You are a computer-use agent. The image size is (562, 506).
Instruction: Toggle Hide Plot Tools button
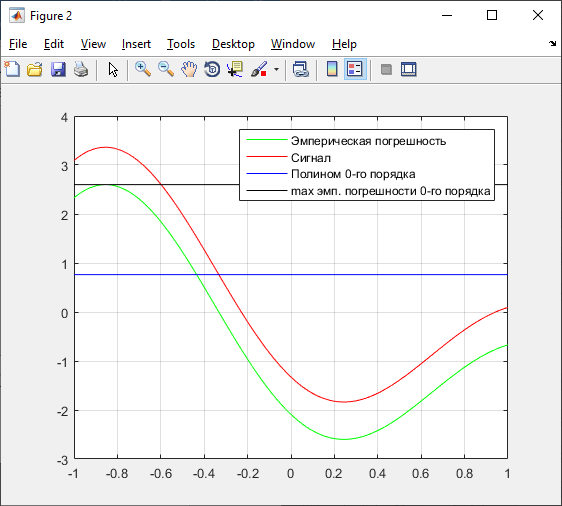click(386, 69)
